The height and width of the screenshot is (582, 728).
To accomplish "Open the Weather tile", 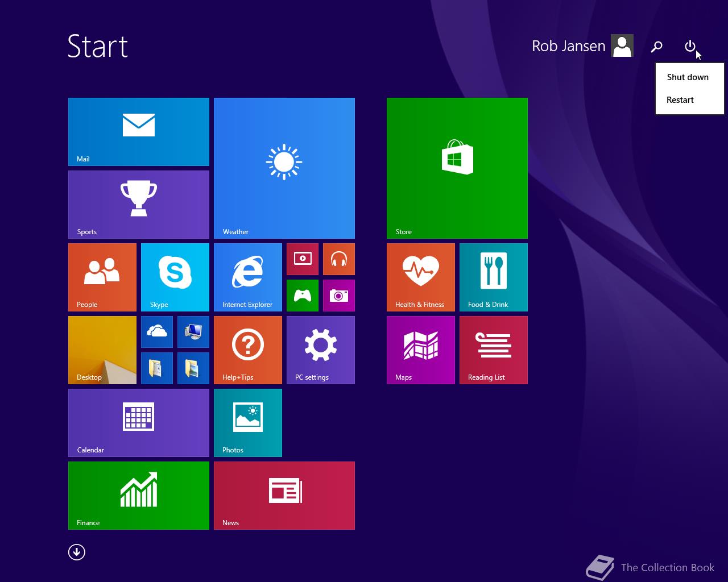I will pos(284,168).
